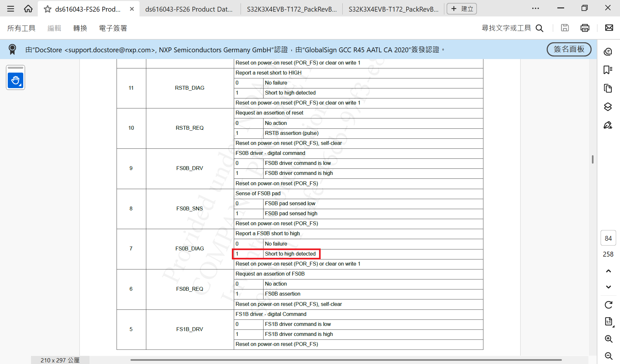The image size is (620, 364).
Task: Click 'Report a FS0B short to high' text
Action: (x=267, y=233)
